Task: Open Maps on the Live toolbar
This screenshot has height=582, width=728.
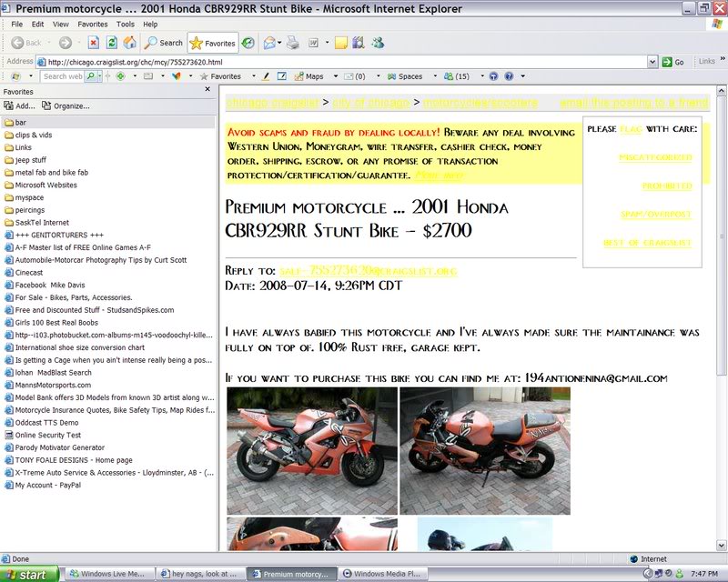Action: [x=310, y=78]
